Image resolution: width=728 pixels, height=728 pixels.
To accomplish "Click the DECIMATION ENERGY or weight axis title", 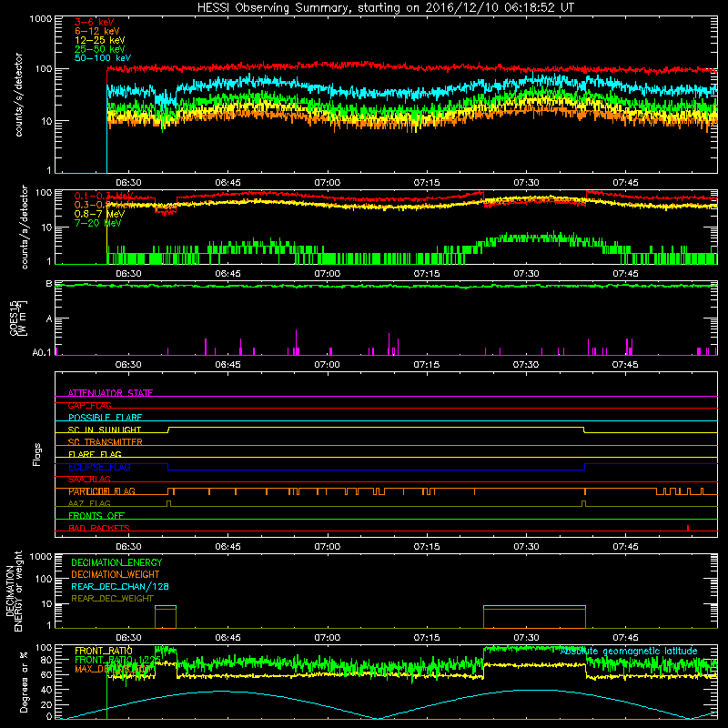I will (x=14, y=591).
